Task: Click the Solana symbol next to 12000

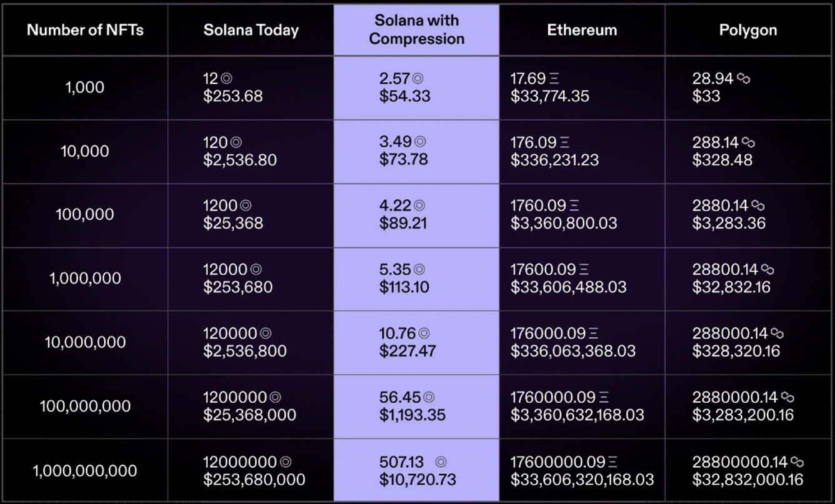Action: [x=256, y=270]
